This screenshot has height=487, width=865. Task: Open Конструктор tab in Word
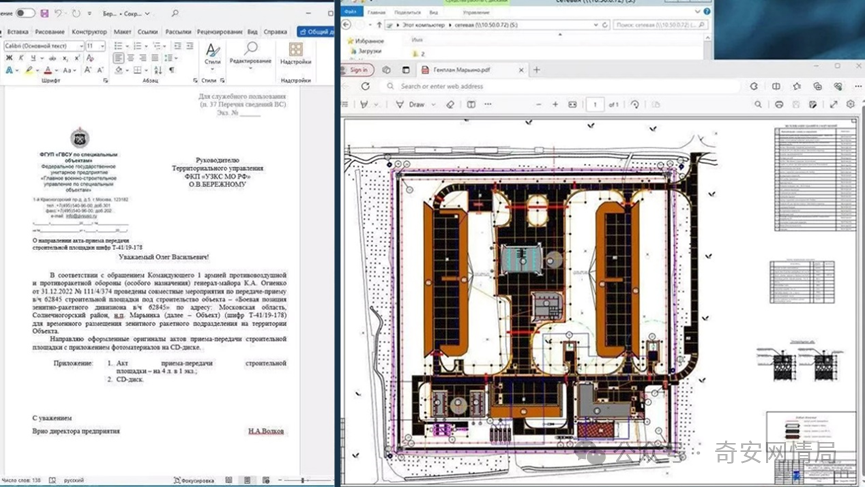89,32
